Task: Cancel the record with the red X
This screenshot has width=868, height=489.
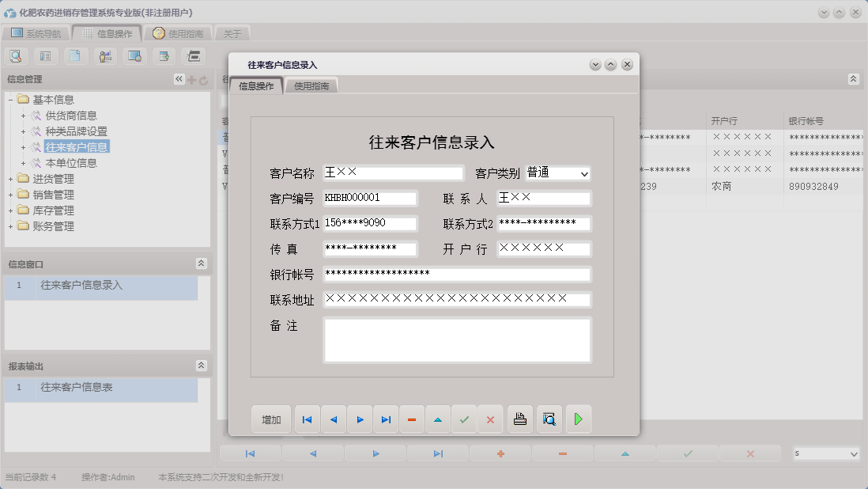Action: [490, 419]
